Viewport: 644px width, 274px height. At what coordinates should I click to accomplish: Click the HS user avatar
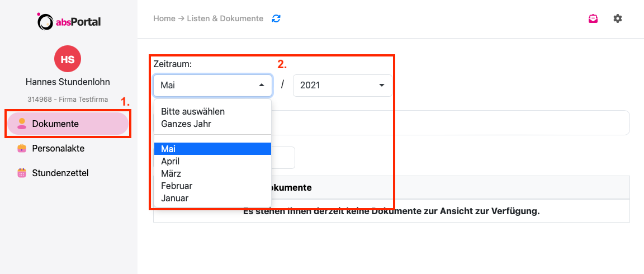coord(68,59)
